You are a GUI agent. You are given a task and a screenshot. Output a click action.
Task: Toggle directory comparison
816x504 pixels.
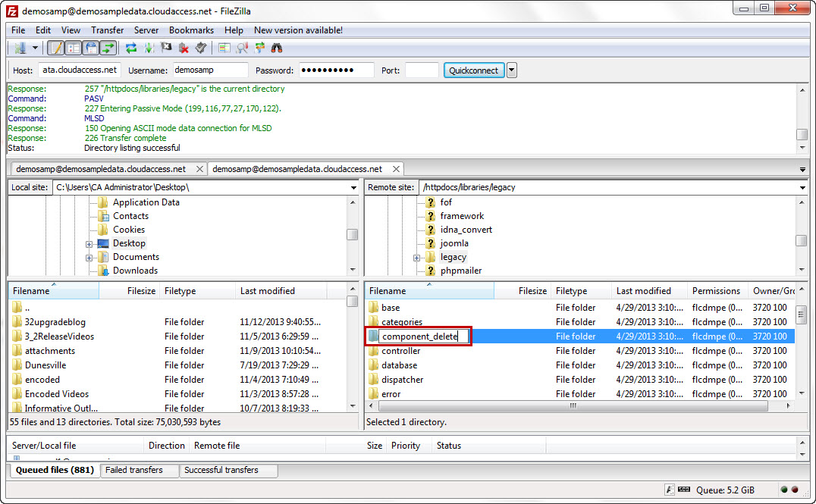242,48
